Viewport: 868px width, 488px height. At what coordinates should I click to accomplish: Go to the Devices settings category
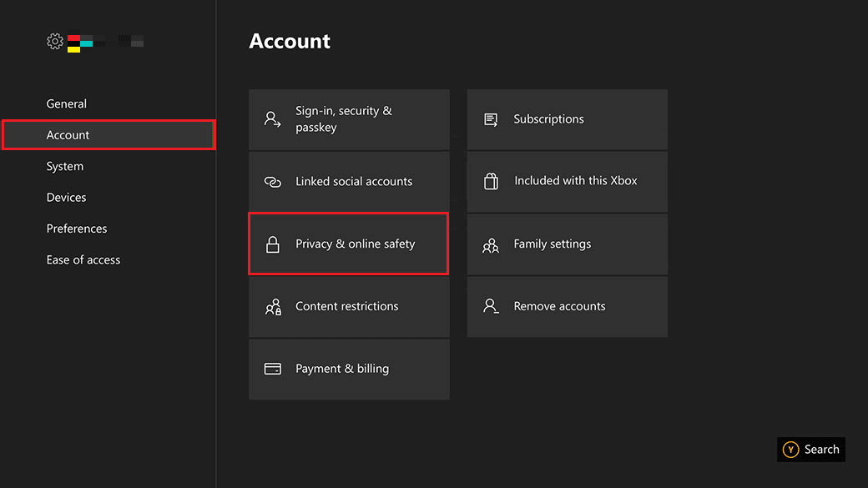66,197
